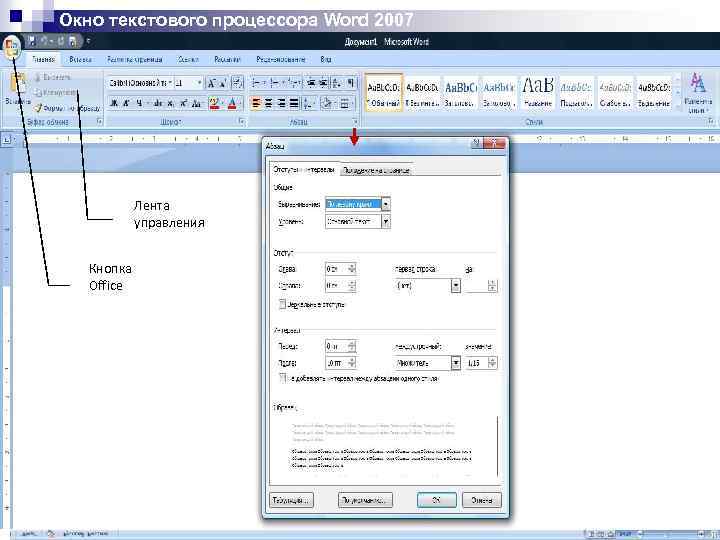Click Copy (Копировать) in clipboard group
720x540 pixels.
point(56,92)
